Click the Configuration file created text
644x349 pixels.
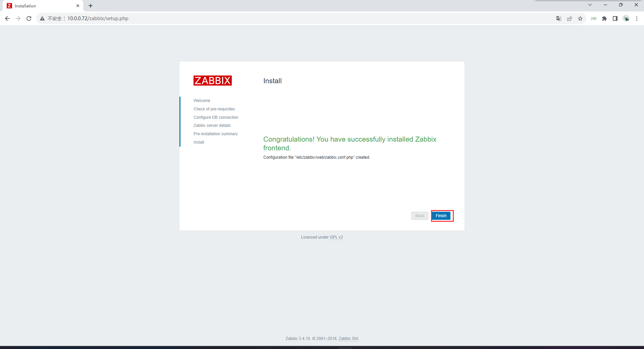pyautogui.click(x=317, y=157)
